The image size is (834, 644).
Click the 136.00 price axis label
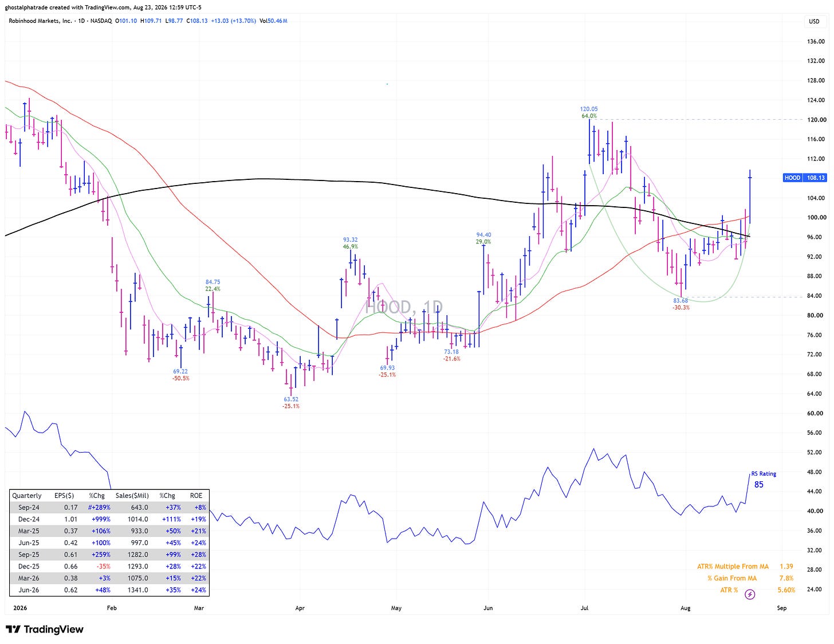(x=816, y=42)
